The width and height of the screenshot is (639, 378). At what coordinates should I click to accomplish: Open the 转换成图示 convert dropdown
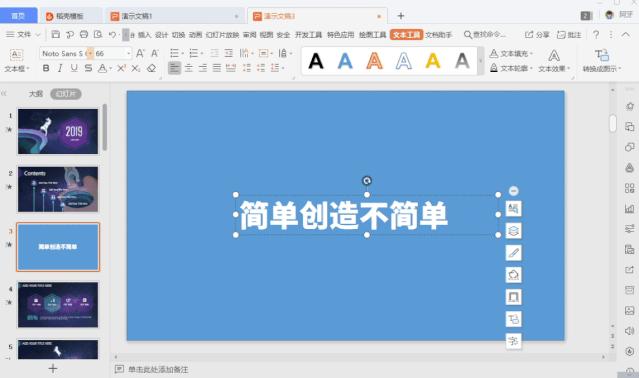(x=602, y=60)
